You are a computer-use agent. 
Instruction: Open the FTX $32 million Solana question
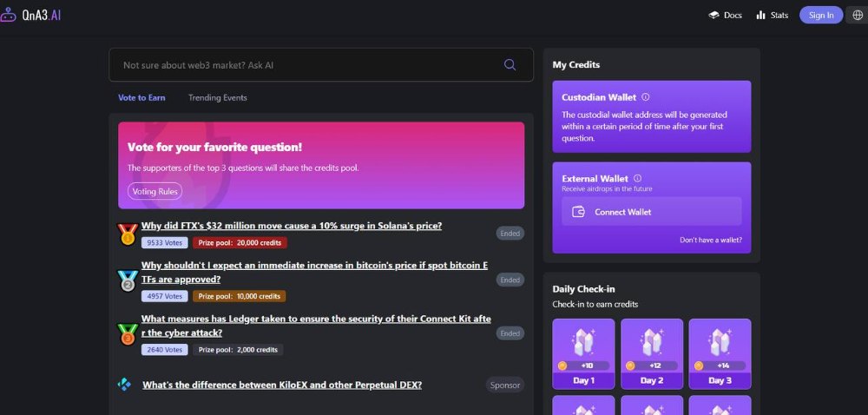click(x=292, y=226)
